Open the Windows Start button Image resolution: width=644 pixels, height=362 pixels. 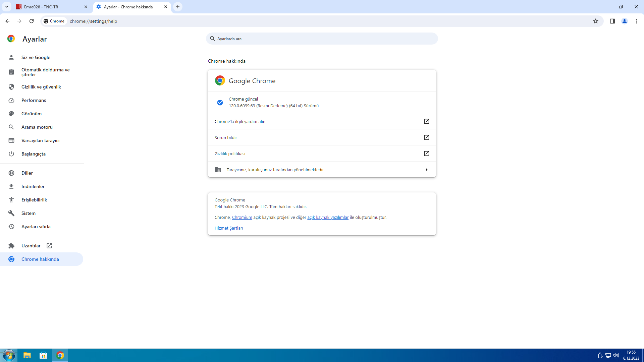pos(9,355)
